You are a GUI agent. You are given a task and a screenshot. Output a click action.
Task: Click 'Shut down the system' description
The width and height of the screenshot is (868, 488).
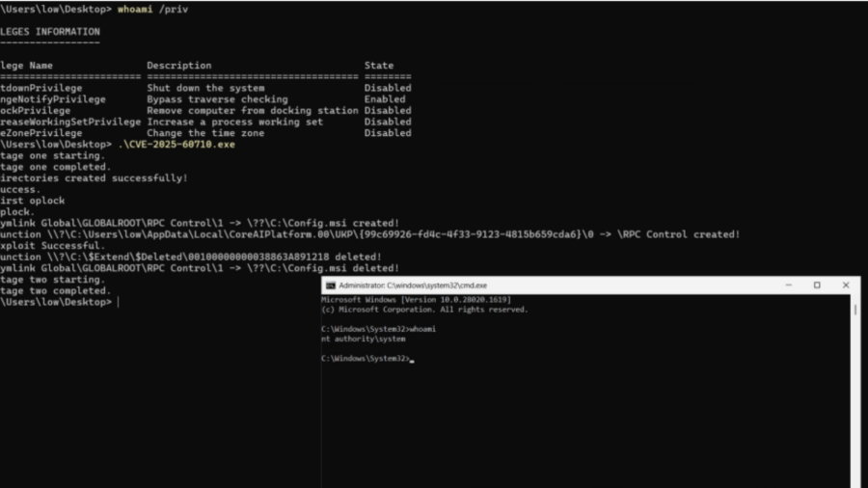click(x=205, y=88)
